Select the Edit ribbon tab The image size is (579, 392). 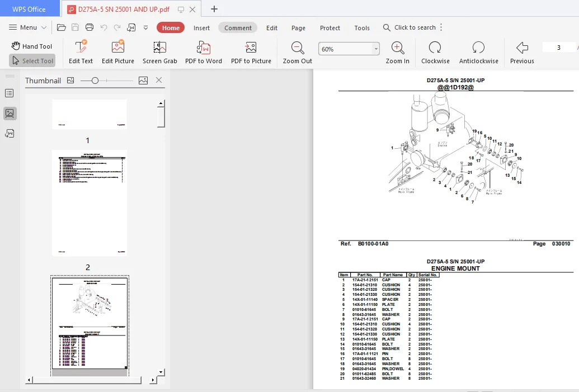tap(272, 28)
